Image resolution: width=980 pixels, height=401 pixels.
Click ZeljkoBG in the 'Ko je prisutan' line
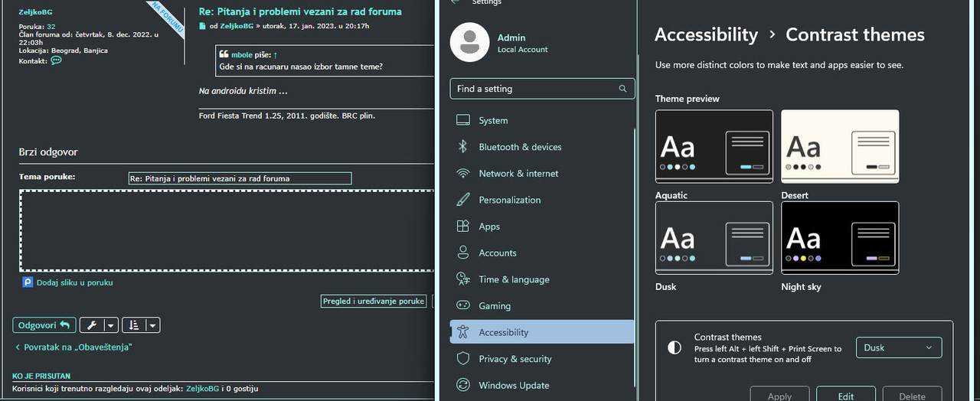pyautogui.click(x=203, y=389)
